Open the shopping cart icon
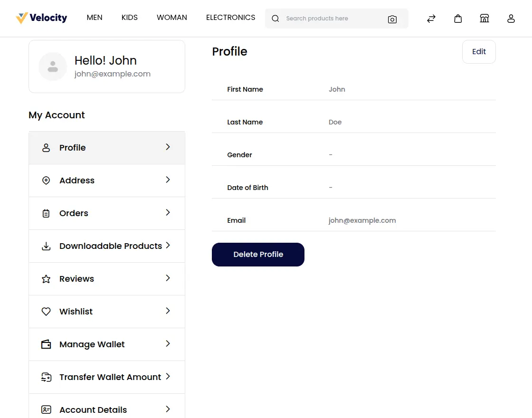 [x=457, y=18]
